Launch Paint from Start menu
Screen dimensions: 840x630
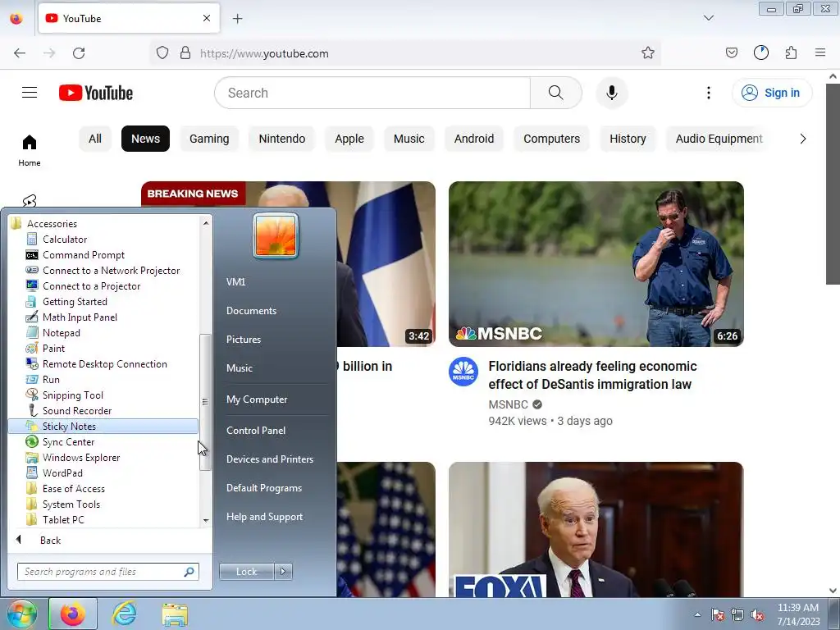point(53,348)
